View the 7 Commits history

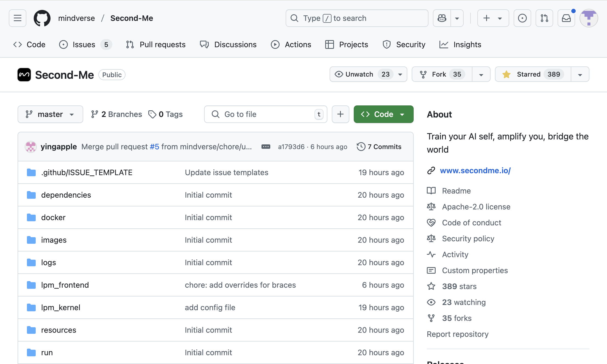point(379,147)
